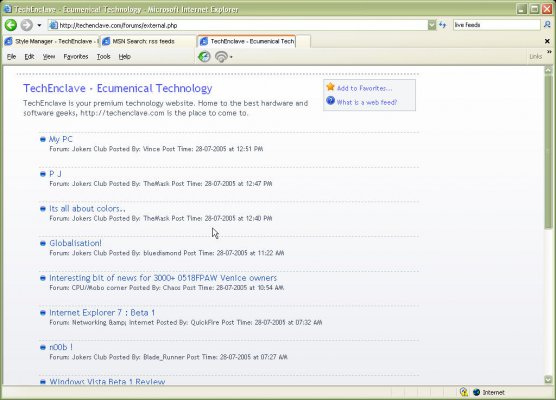Expand the feeds icon dropdown arrow

tap(231, 57)
